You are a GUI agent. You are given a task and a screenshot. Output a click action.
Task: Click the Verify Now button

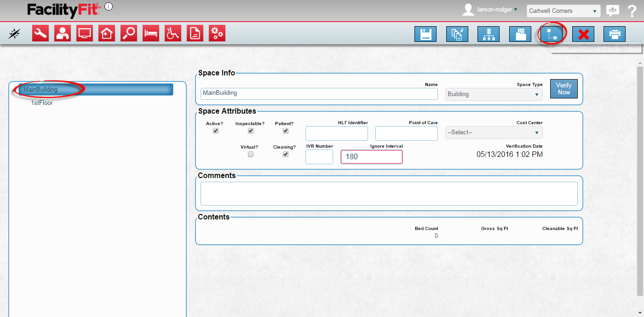(563, 89)
